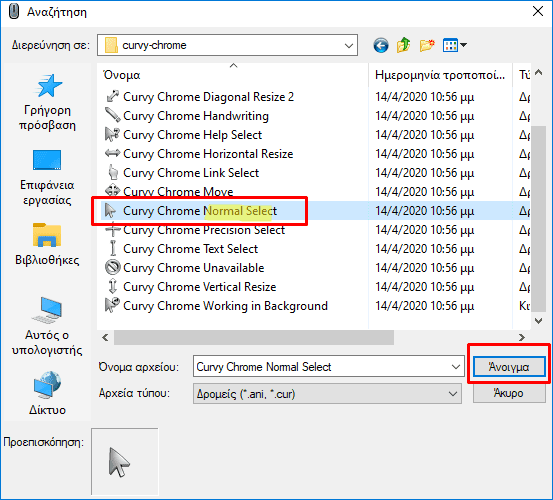Create a new folder
Screen dimensions: 553x500
click(427, 45)
